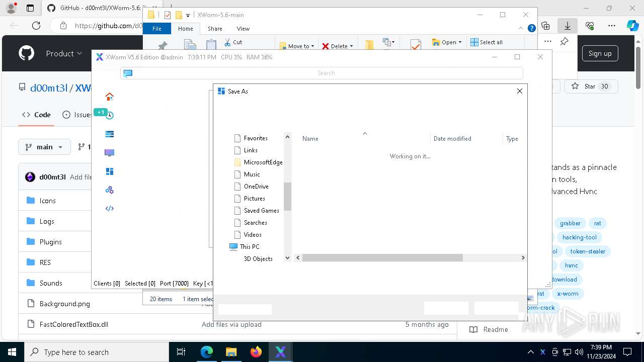Open FastColoredTextBox.dll file on GitHub
Image resolution: width=644 pixels, height=362 pixels.
(74, 324)
